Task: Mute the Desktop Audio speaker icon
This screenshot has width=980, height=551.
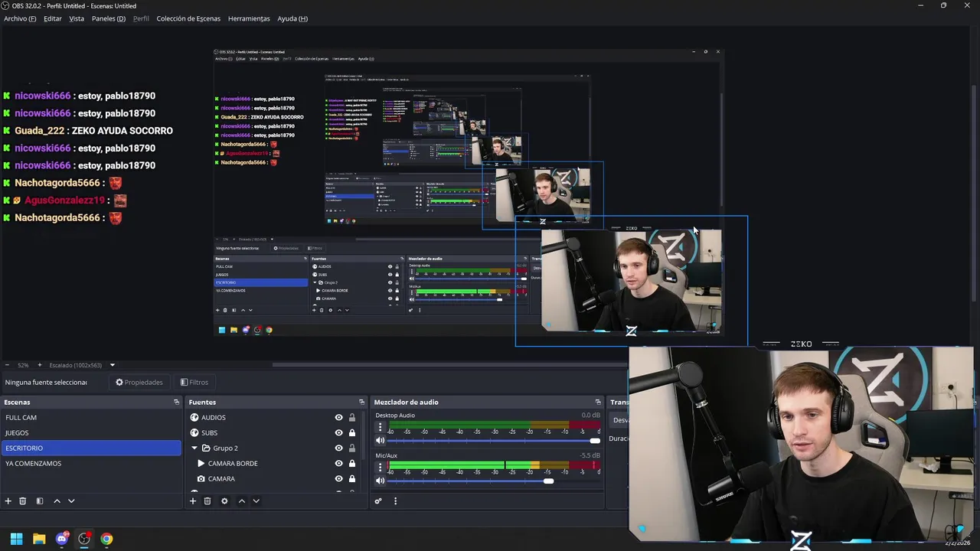Action: click(x=381, y=441)
